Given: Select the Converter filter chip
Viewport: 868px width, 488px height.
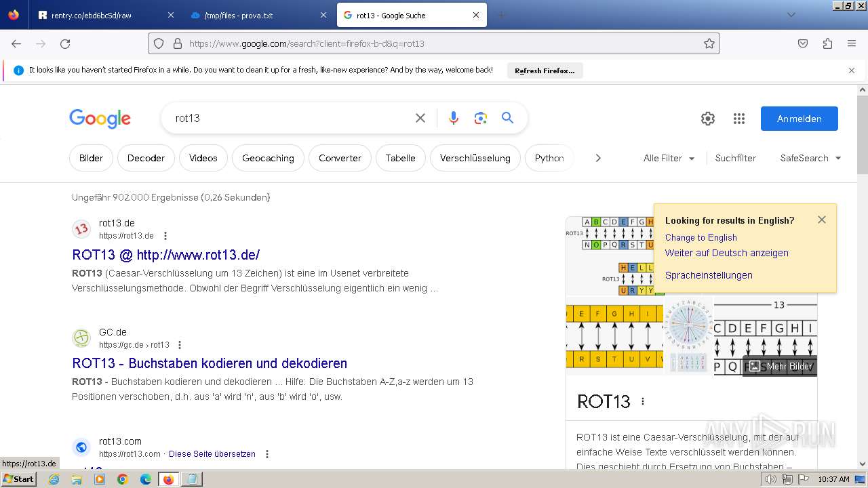Looking at the screenshot, I should (x=340, y=158).
